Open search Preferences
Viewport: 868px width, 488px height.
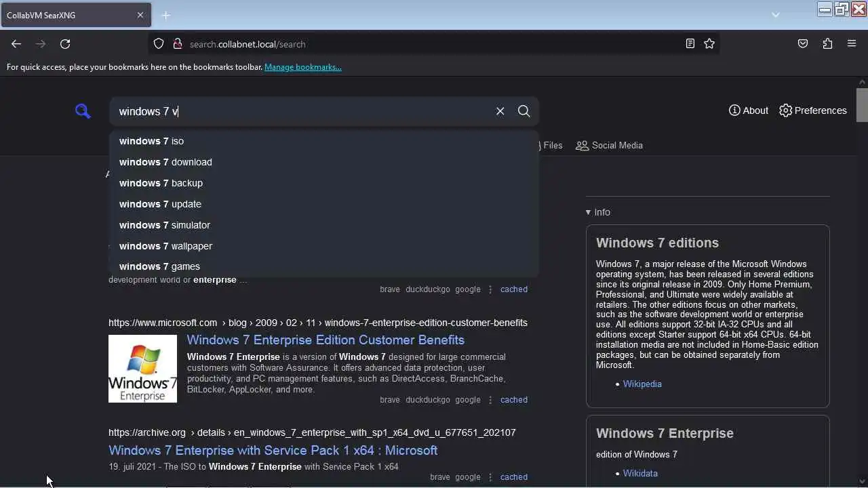tap(812, 110)
